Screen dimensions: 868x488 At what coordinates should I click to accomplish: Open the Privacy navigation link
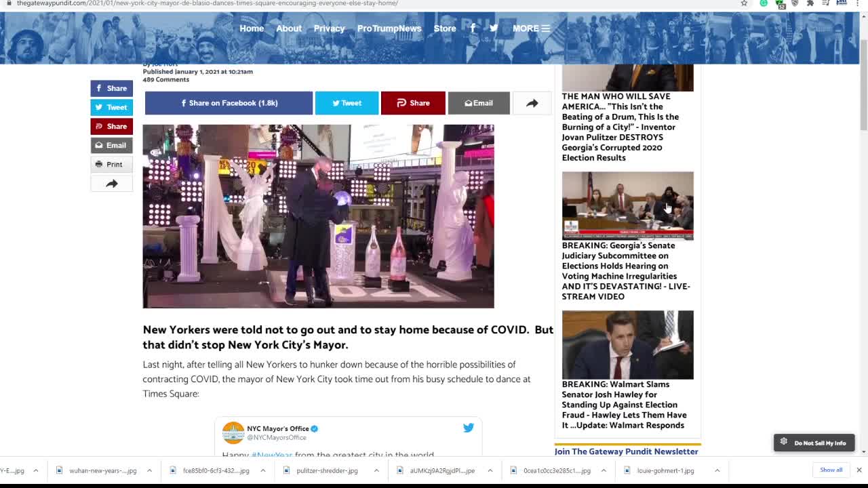(330, 28)
